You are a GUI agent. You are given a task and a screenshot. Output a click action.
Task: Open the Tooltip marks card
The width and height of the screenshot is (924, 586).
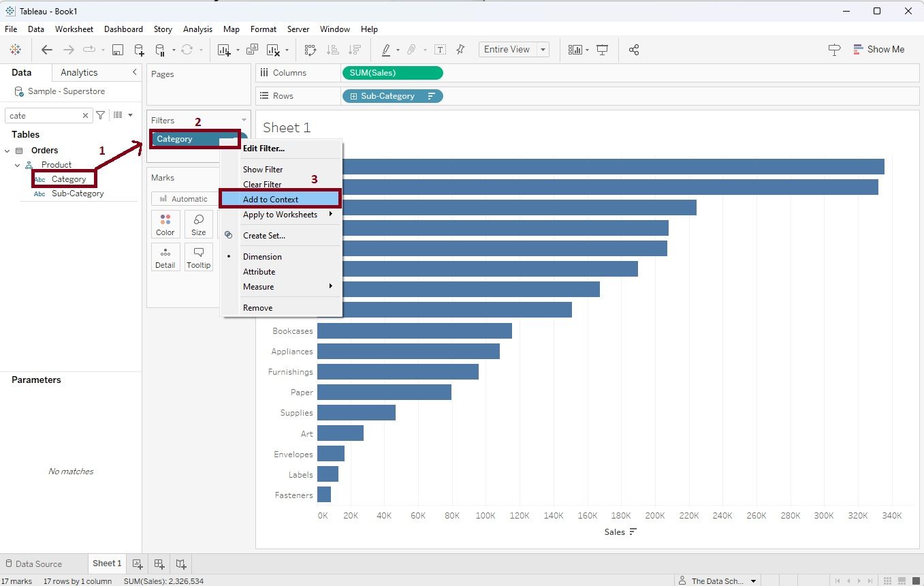coord(198,257)
